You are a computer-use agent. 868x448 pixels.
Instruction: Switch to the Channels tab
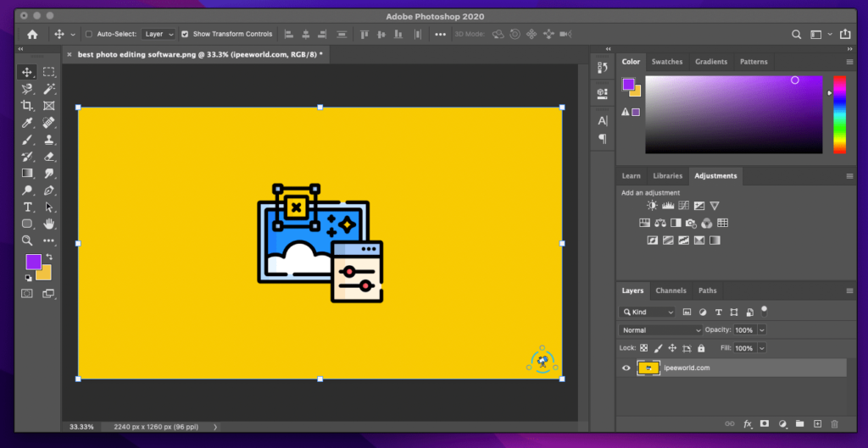[x=671, y=291]
